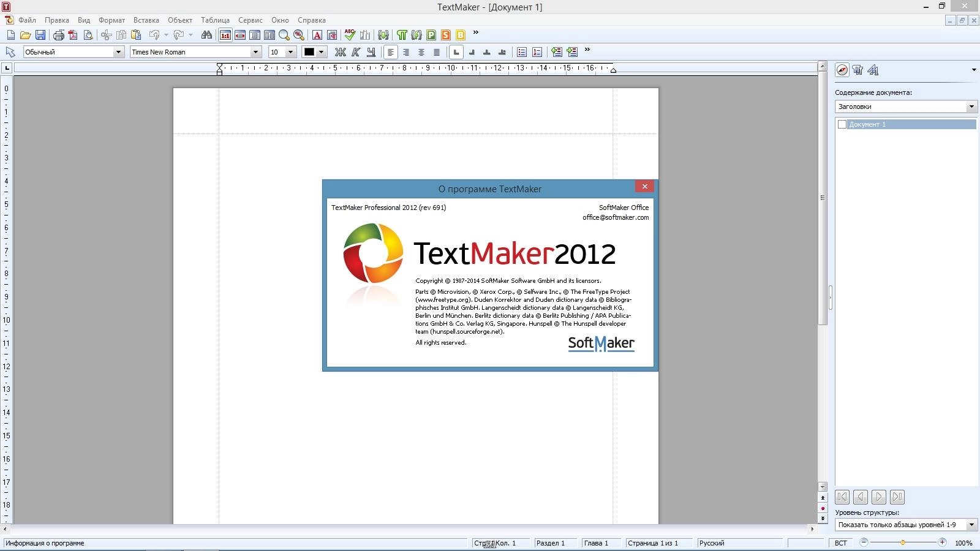The width and height of the screenshot is (980, 551).
Task: Click the Copy icon
Action: pyautogui.click(x=121, y=35)
